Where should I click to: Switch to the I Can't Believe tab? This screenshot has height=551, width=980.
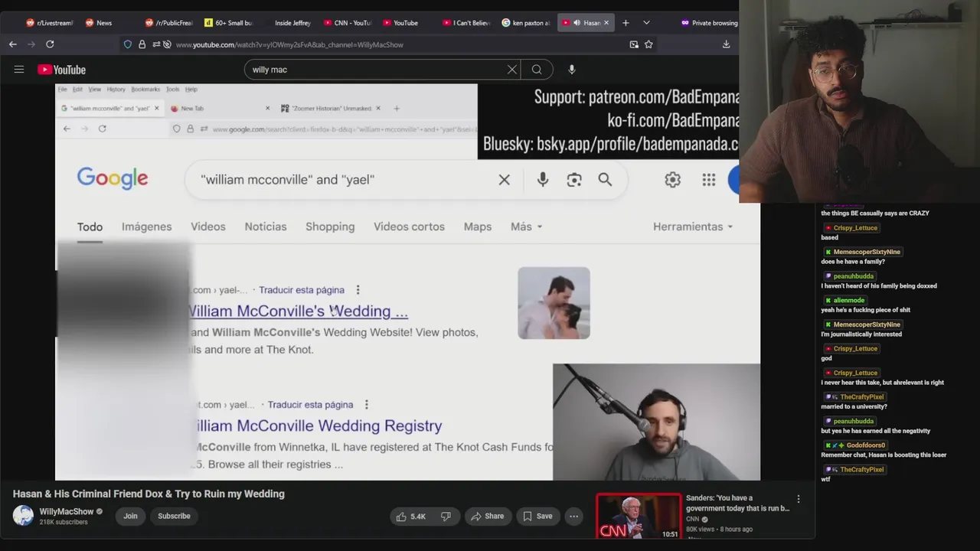tap(466, 23)
